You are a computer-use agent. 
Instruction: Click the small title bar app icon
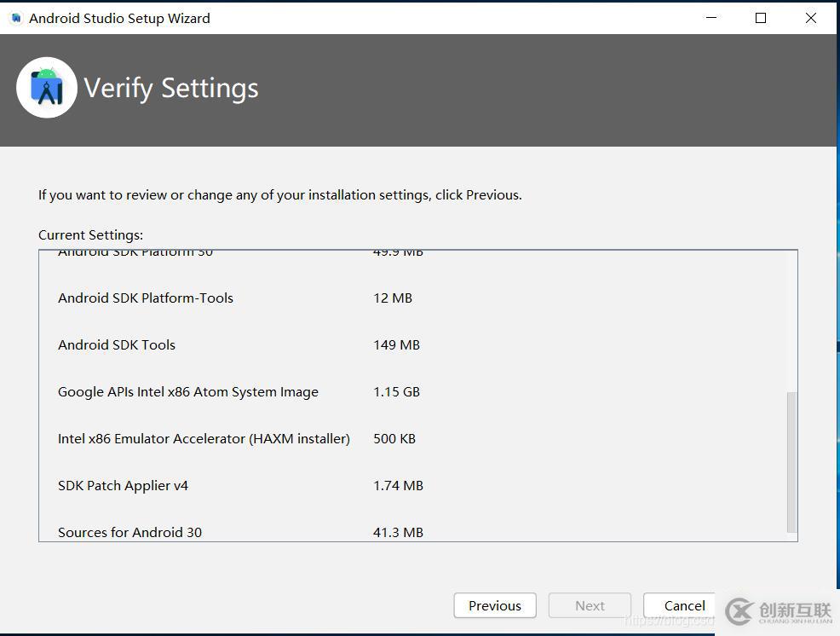click(x=15, y=18)
